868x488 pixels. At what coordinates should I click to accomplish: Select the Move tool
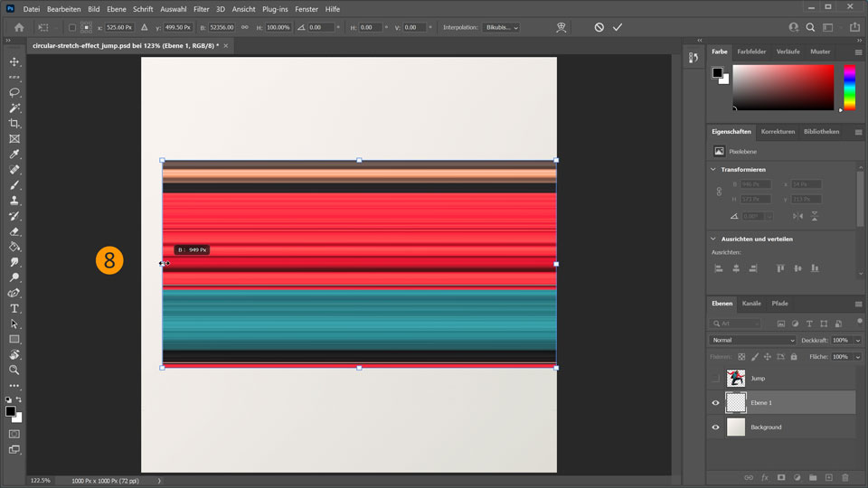tap(14, 61)
